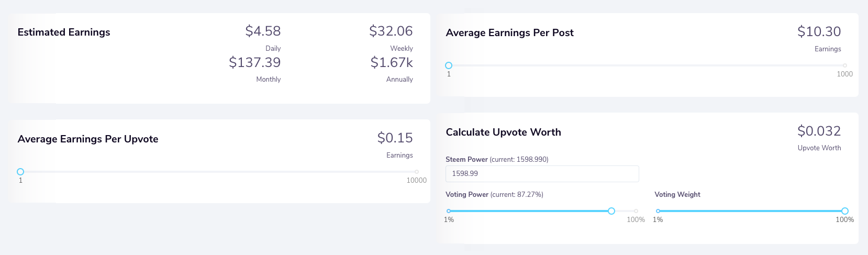Click the Average Earnings Per Upvote slider handle
This screenshot has width=868, height=255.
coord(20,172)
